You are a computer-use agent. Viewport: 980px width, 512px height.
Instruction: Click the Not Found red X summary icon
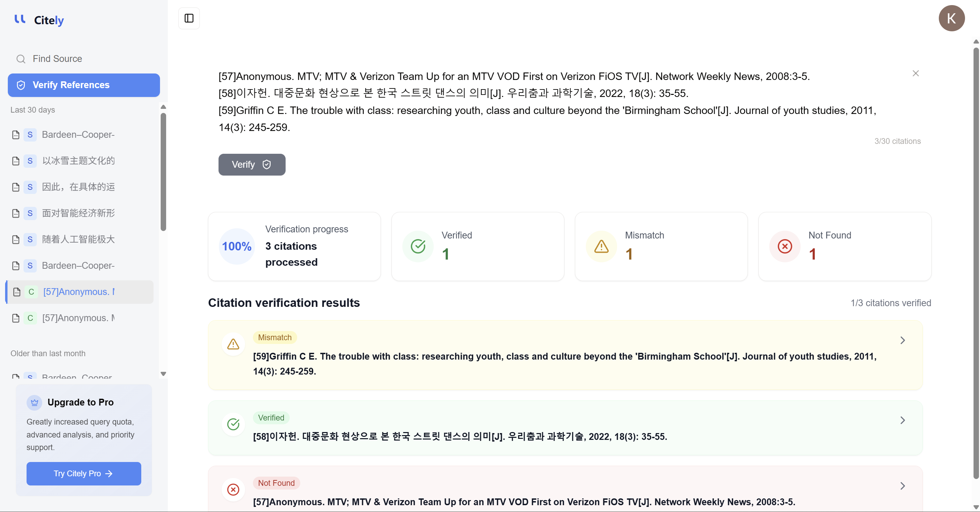(x=785, y=246)
